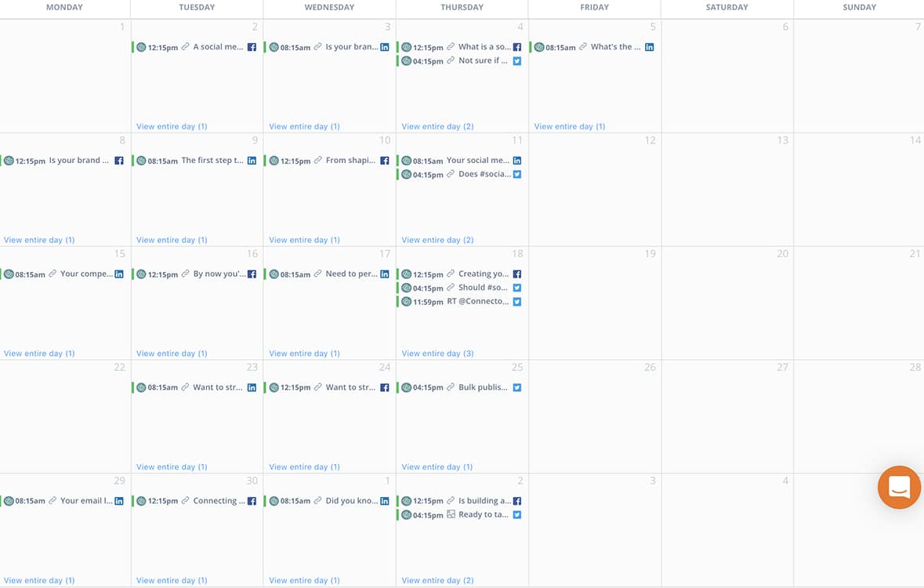Screen dimensions: 924x588
Task: Open the orange chat support widget
Action: pos(899,487)
